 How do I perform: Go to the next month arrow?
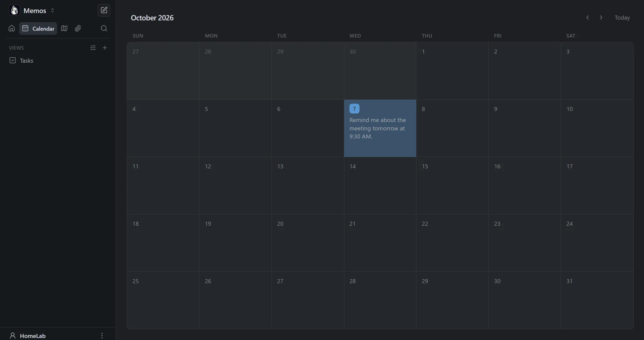601,17
